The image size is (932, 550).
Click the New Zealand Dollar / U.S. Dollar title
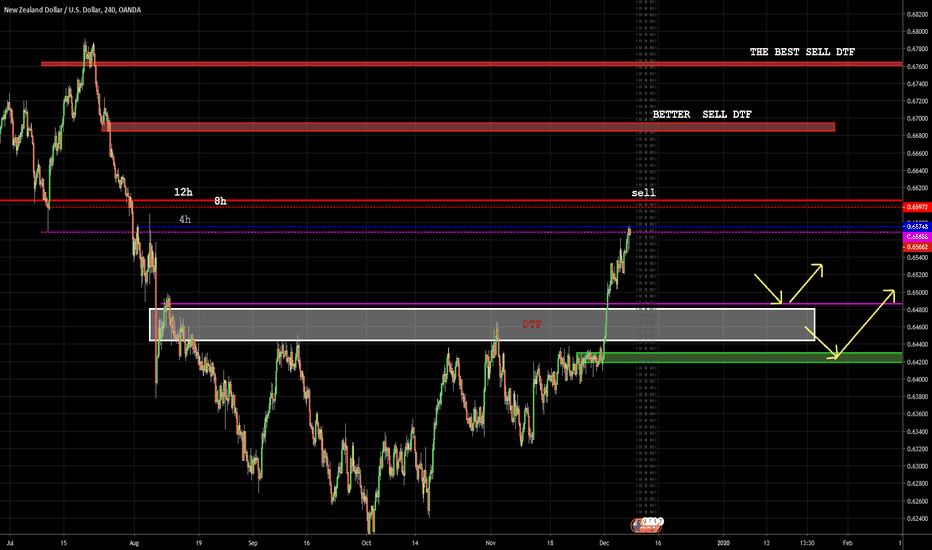pos(58,10)
